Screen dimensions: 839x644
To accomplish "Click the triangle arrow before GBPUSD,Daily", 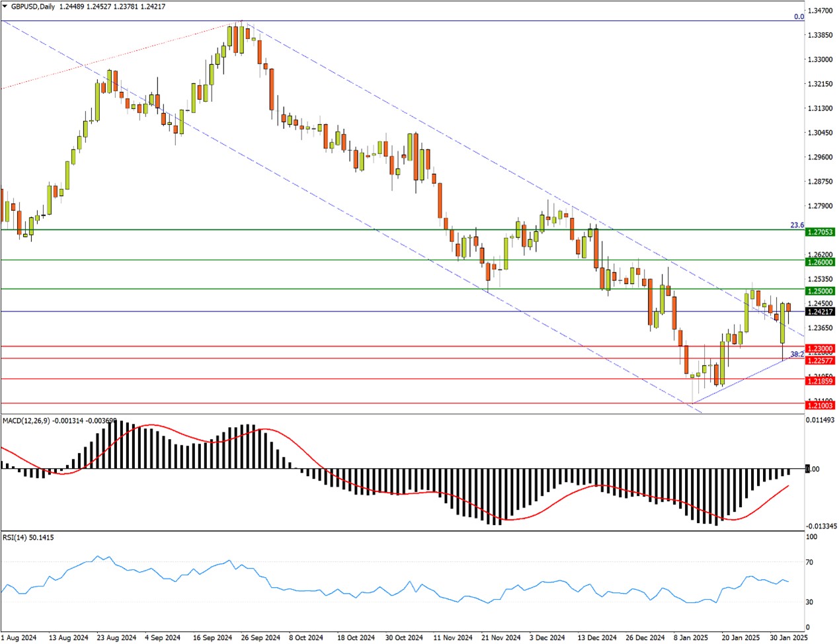I will (x=5, y=7).
